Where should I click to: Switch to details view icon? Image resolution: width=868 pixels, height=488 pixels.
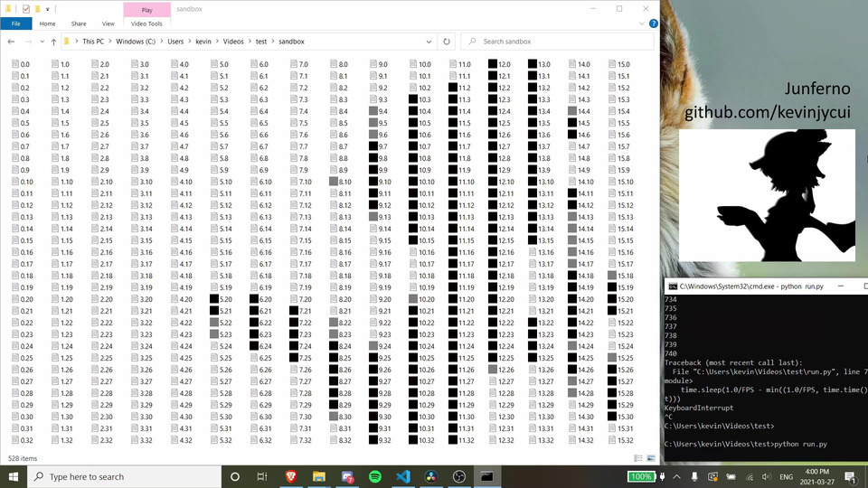pyautogui.click(x=638, y=458)
